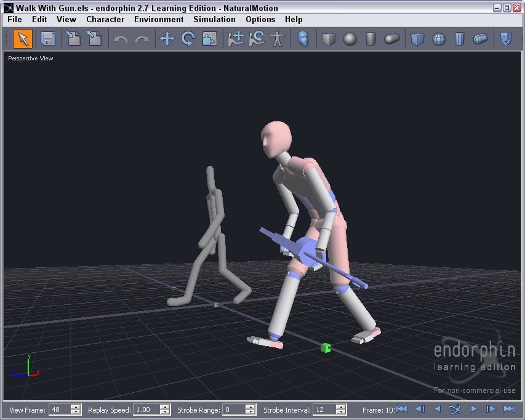Click the blue wireframe capsule icon

pos(481,39)
